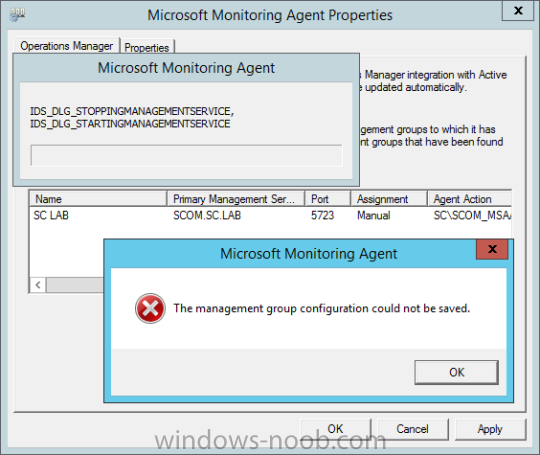Screen dimensions: 540x455
Task: Click the Properties window title bar icon
Action: [17, 14]
